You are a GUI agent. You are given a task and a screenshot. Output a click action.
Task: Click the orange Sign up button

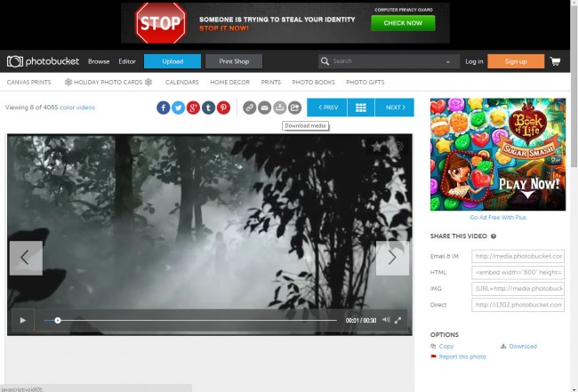click(x=516, y=61)
